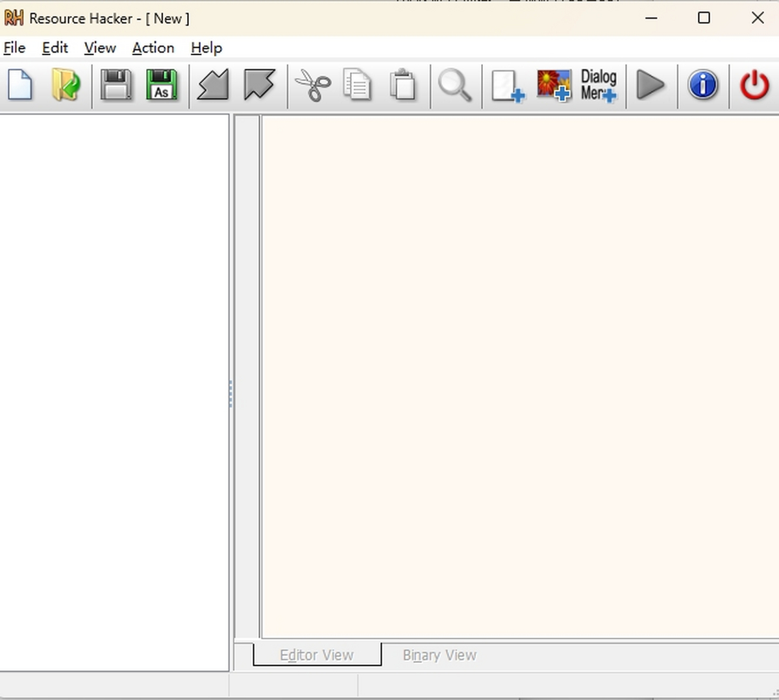Open the File menu
Screen dimensions: 779x700
tap(14, 48)
